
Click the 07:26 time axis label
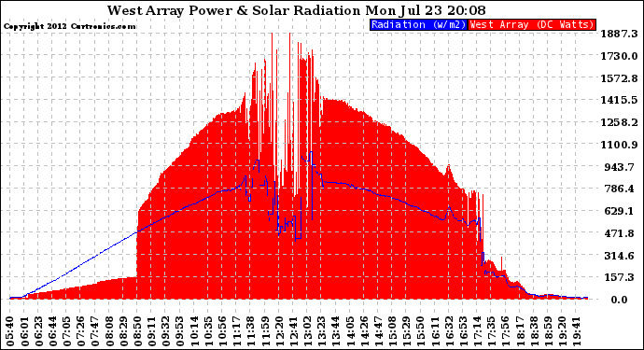[x=81, y=330]
